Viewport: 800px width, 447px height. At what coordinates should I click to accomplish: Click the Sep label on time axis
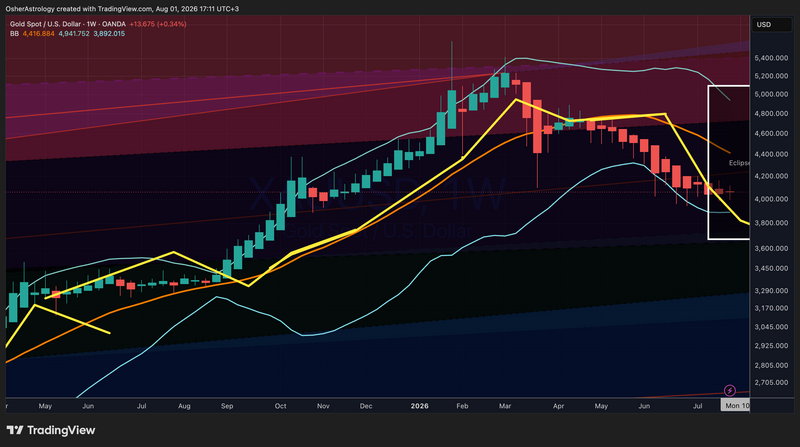click(x=227, y=406)
